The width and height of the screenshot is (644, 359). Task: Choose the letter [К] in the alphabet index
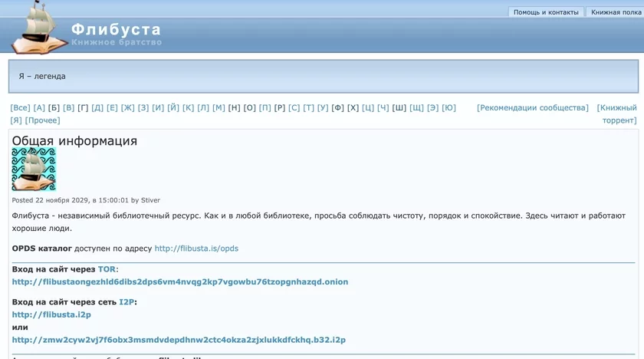188,108
